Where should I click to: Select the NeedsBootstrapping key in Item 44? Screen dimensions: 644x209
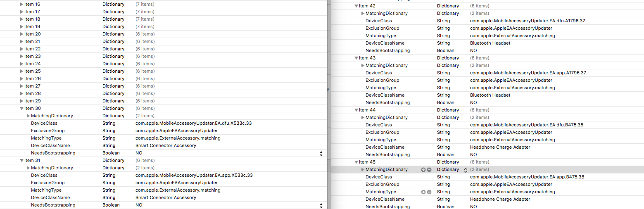(388, 155)
